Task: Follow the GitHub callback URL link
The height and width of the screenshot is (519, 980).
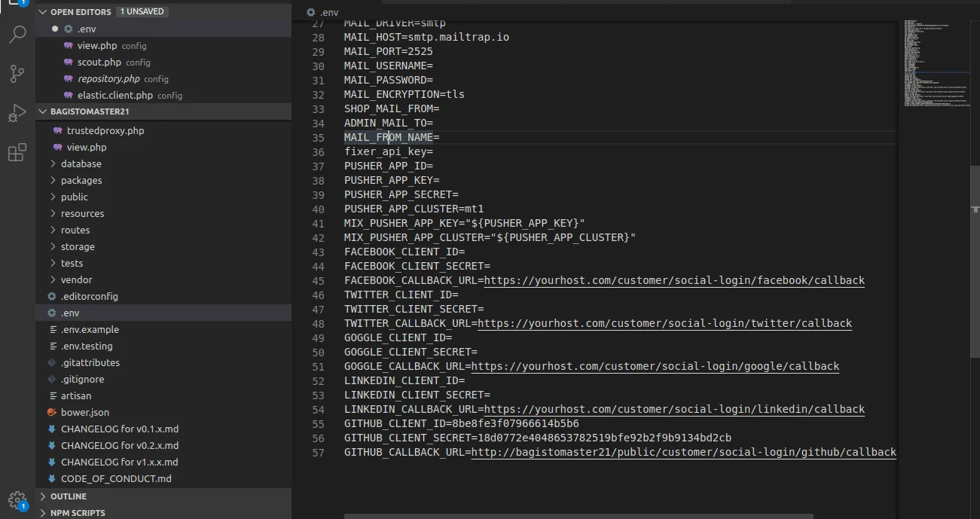Action: (683, 452)
